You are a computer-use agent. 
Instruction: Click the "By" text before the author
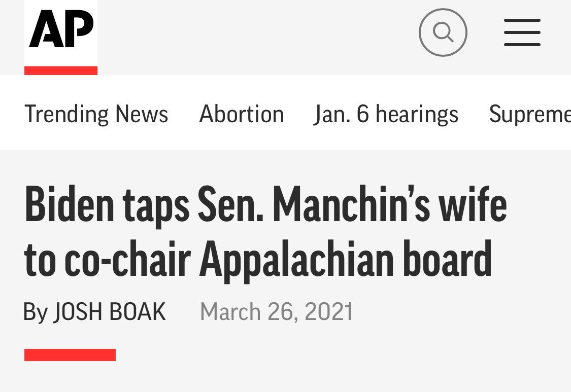pos(36,312)
